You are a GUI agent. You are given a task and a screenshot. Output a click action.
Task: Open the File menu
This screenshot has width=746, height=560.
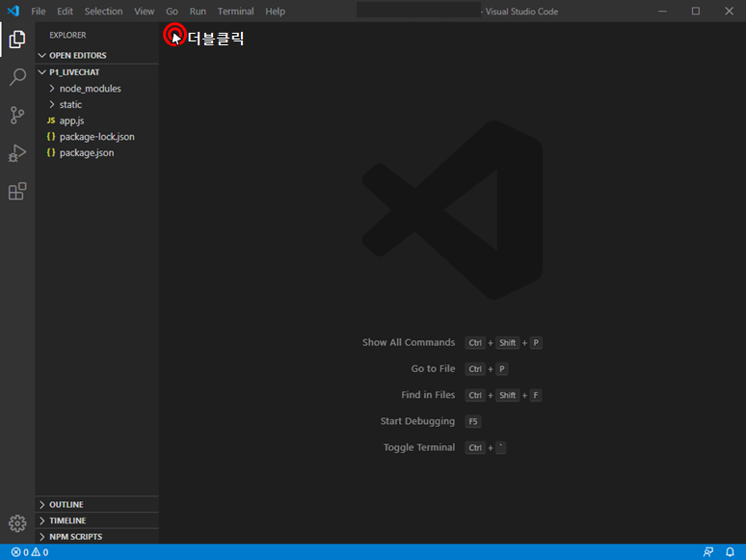38,11
